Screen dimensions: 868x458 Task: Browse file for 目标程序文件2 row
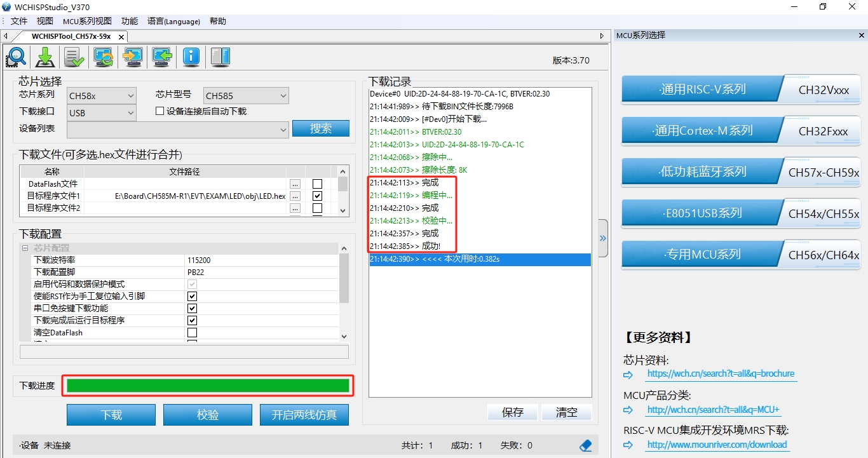click(x=295, y=208)
